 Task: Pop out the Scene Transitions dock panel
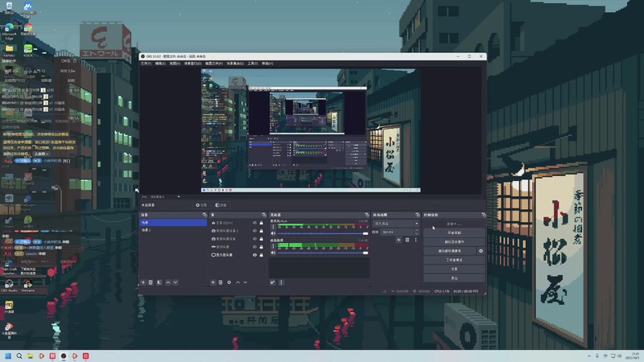click(417, 215)
